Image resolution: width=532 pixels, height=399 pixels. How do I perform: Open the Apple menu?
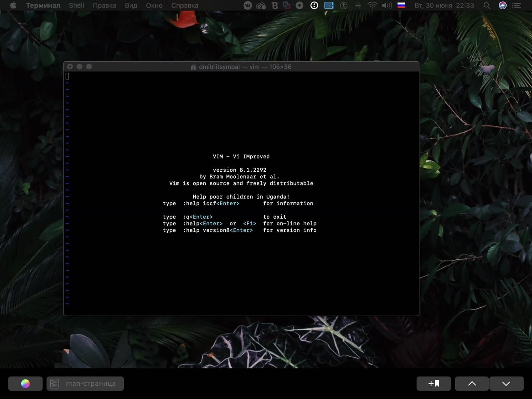click(13, 5)
